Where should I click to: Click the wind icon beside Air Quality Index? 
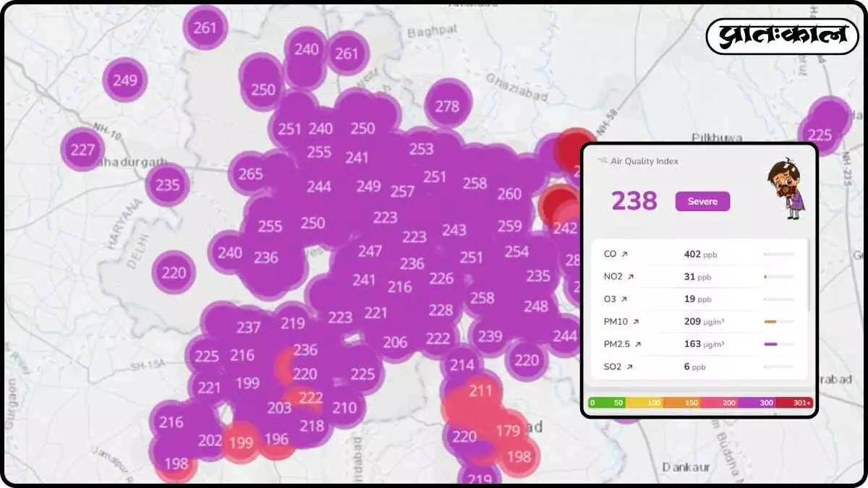[602, 161]
